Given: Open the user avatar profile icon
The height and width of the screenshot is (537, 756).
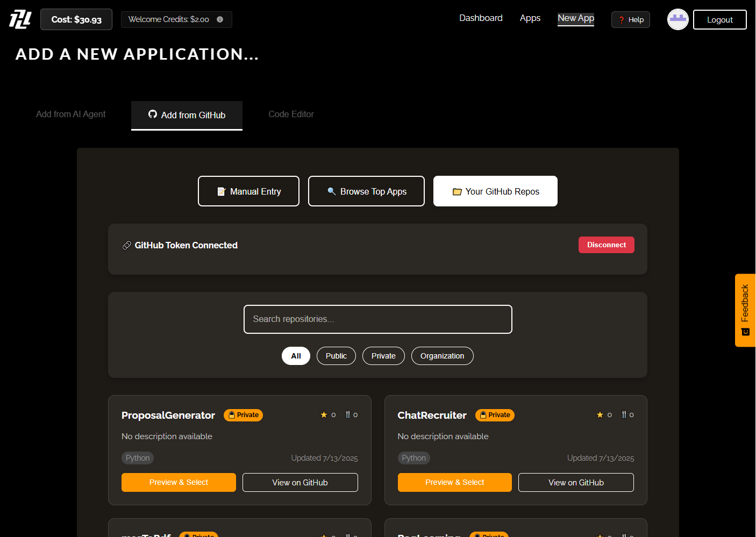Looking at the screenshot, I should [677, 19].
